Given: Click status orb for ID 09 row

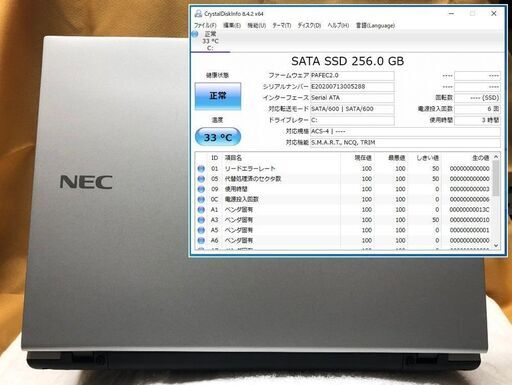Looking at the screenshot, I should coord(201,189).
